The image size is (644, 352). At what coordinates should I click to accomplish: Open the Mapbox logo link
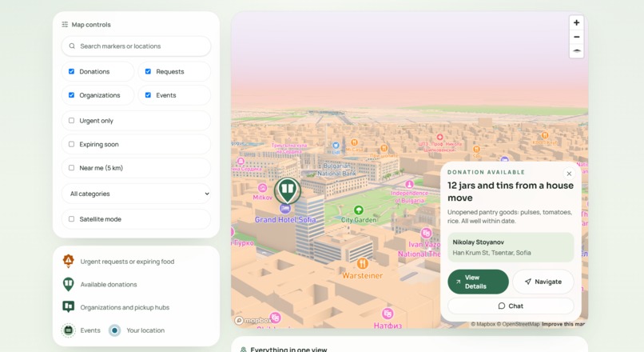pyautogui.click(x=253, y=320)
